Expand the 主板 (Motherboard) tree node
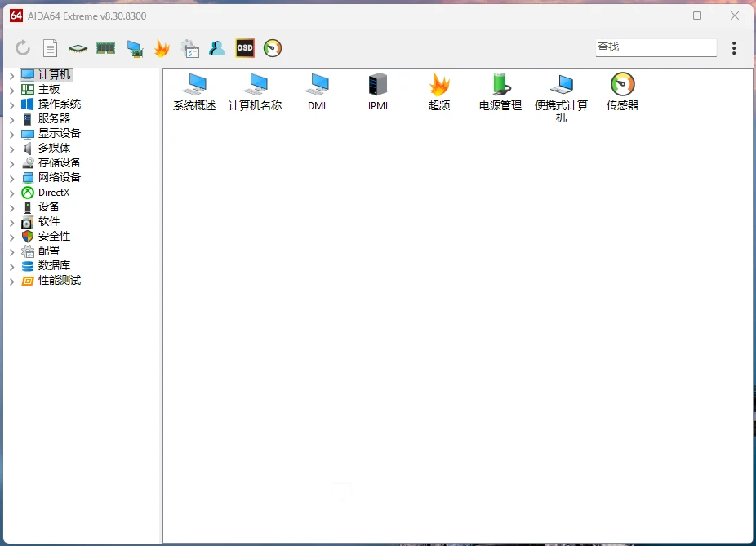The height and width of the screenshot is (546, 756). click(11, 89)
